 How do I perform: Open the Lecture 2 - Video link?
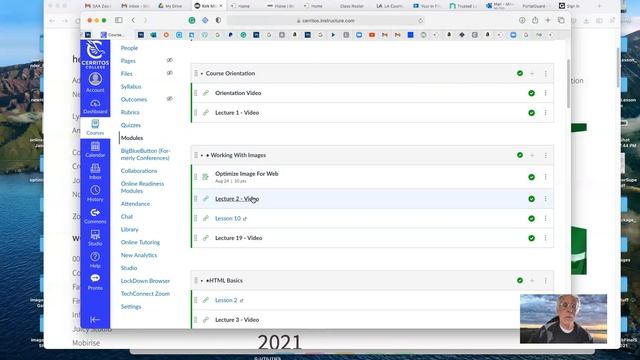click(237, 199)
